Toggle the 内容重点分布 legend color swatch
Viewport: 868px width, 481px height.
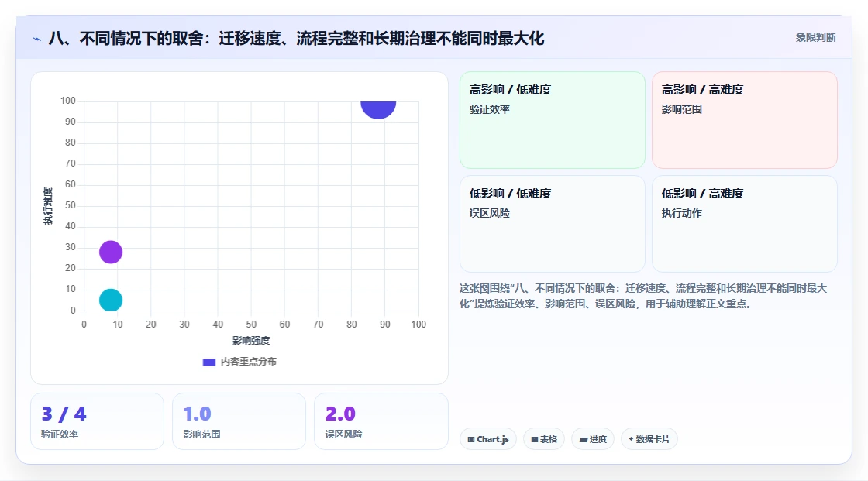coord(208,362)
